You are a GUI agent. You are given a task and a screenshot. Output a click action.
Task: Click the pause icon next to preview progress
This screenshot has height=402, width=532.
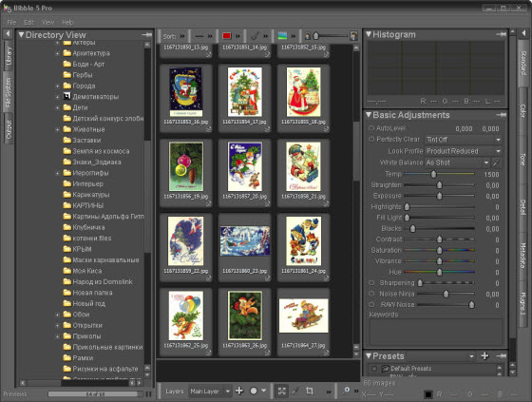148,393
